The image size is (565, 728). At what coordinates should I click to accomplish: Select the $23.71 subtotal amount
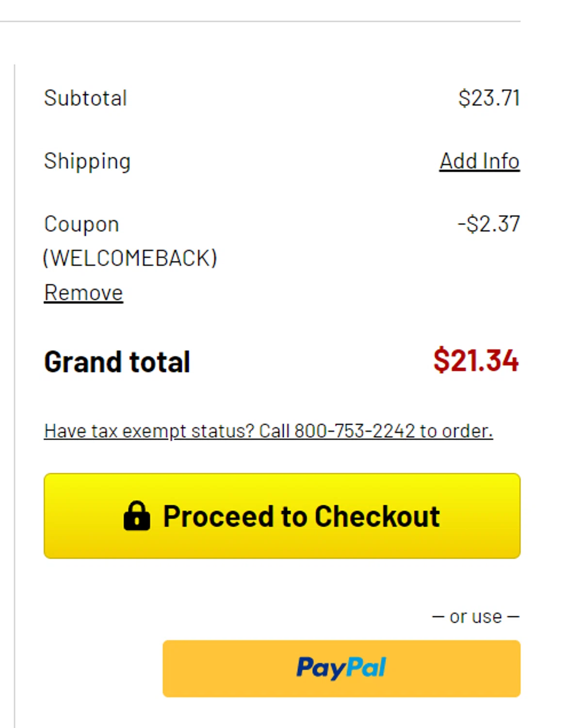[489, 98]
